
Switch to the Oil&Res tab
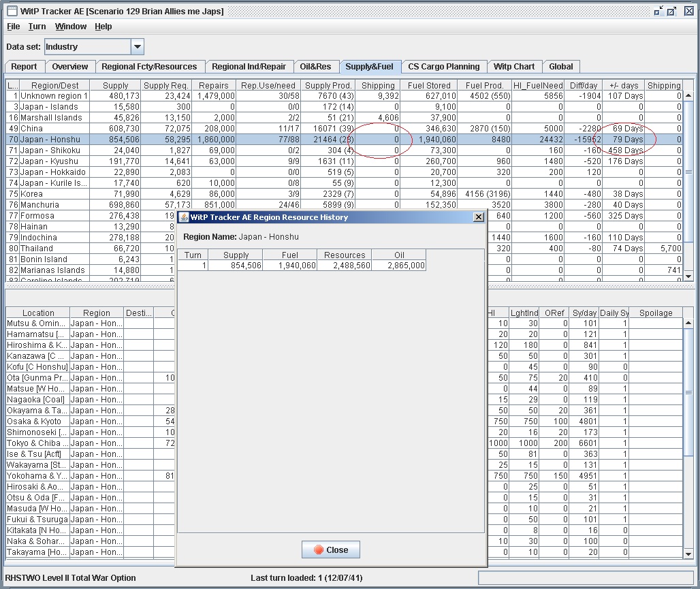[315, 67]
